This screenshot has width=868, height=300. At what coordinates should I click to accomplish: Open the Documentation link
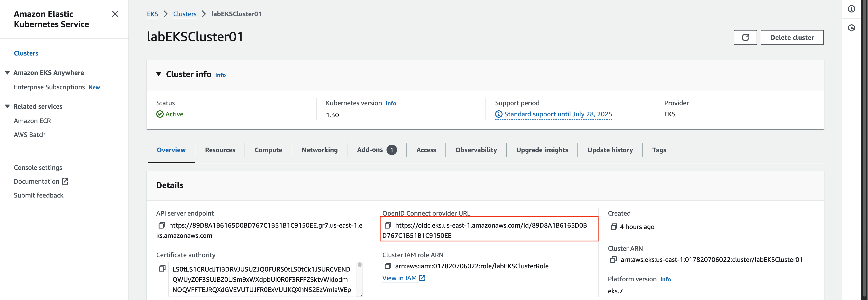[36, 181]
